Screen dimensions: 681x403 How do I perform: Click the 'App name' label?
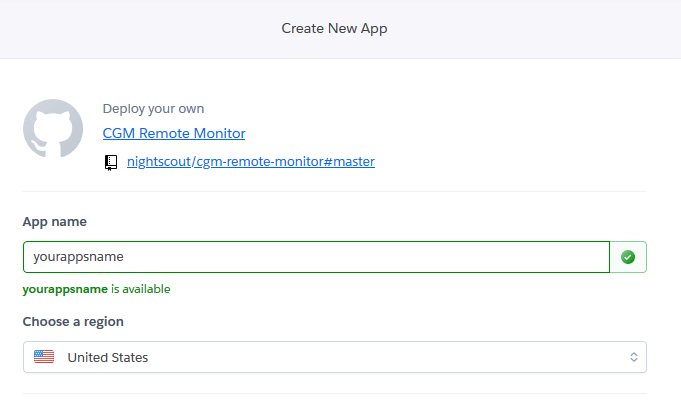pyautogui.click(x=55, y=221)
